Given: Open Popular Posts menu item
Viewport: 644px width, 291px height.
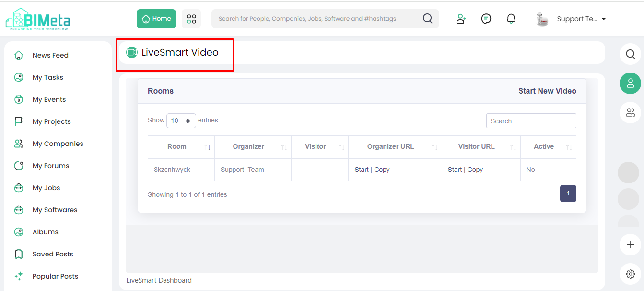Looking at the screenshot, I should (x=55, y=276).
